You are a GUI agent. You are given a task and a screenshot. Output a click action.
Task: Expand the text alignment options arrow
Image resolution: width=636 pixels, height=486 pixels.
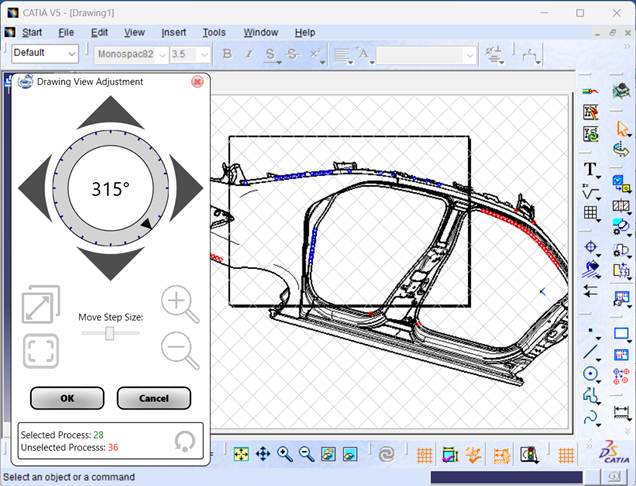click(x=350, y=62)
